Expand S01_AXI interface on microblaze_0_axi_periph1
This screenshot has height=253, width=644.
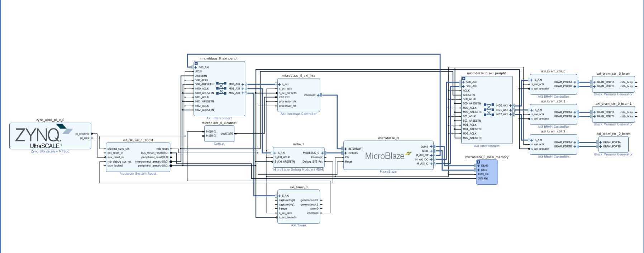click(x=463, y=86)
